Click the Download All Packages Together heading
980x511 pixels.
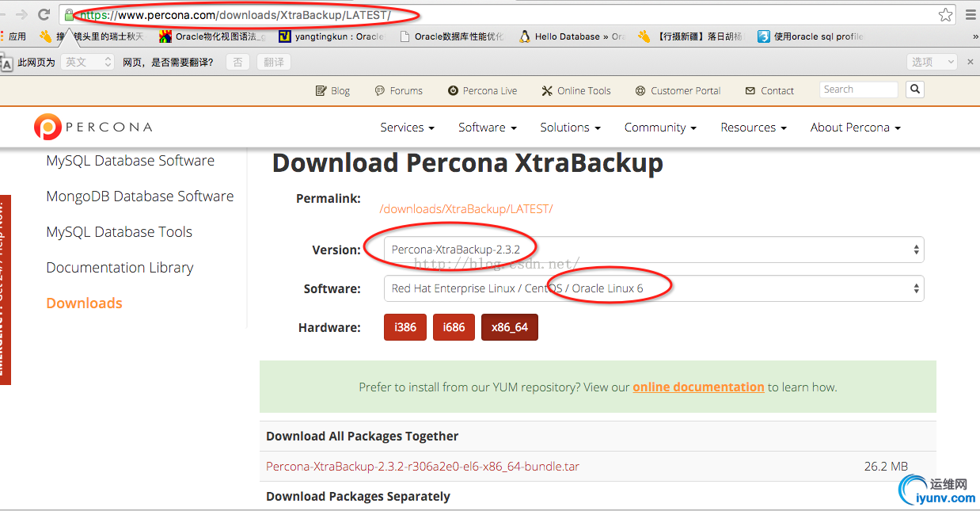(362, 437)
